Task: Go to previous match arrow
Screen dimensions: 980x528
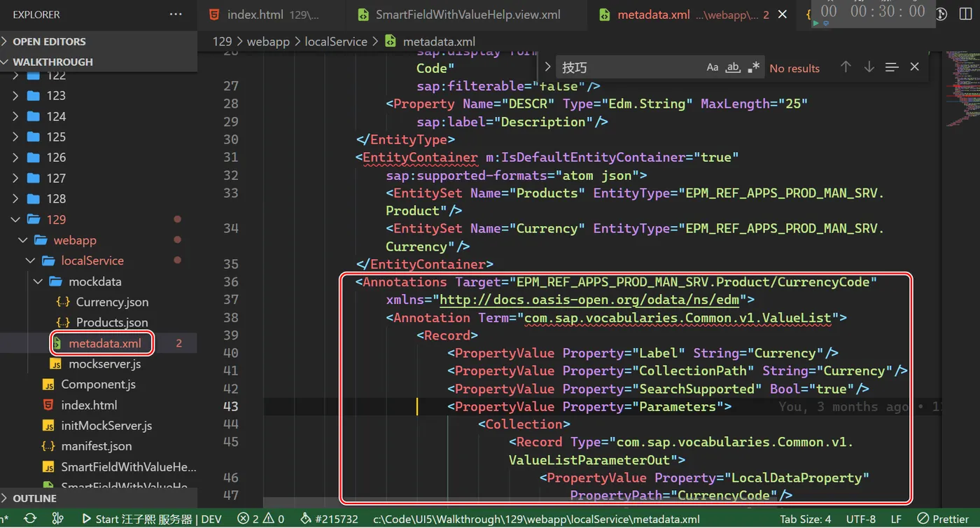Action: click(x=846, y=67)
